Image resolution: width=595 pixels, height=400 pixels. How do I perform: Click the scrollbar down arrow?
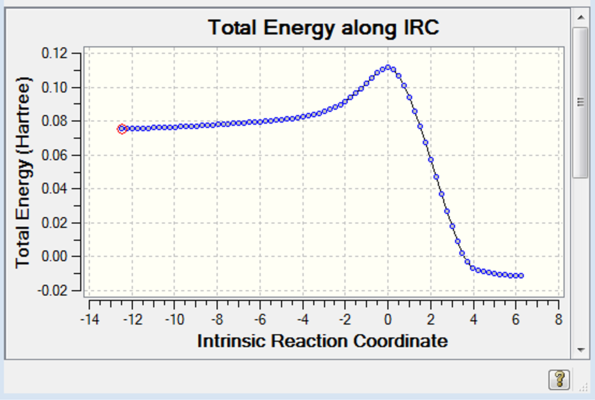(581, 350)
